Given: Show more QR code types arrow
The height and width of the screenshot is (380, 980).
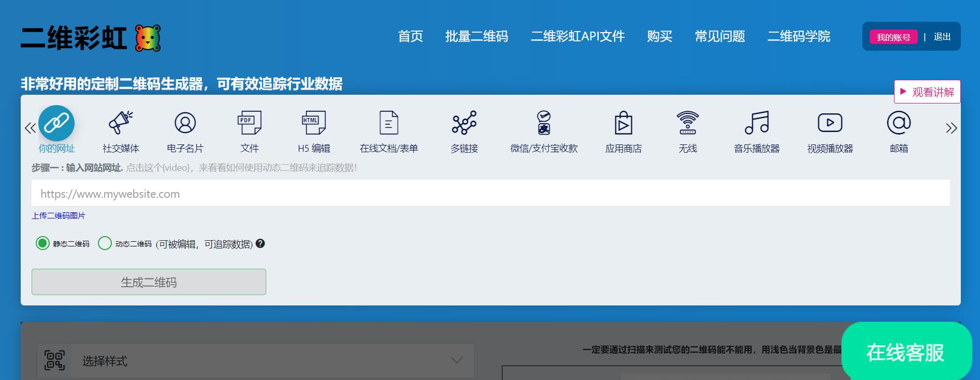Looking at the screenshot, I should [x=951, y=128].
